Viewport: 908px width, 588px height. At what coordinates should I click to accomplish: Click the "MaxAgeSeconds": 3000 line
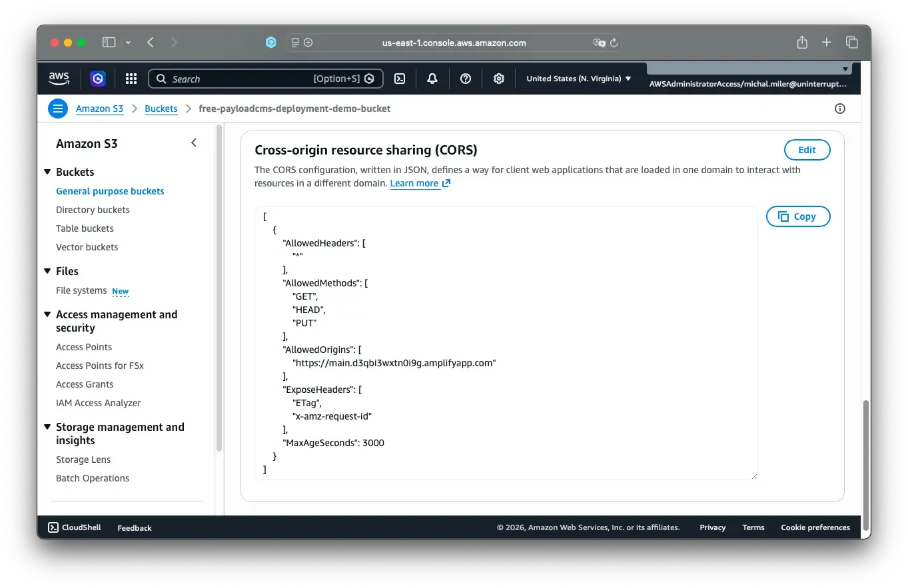pyautogui.click(x=334, y=443)
